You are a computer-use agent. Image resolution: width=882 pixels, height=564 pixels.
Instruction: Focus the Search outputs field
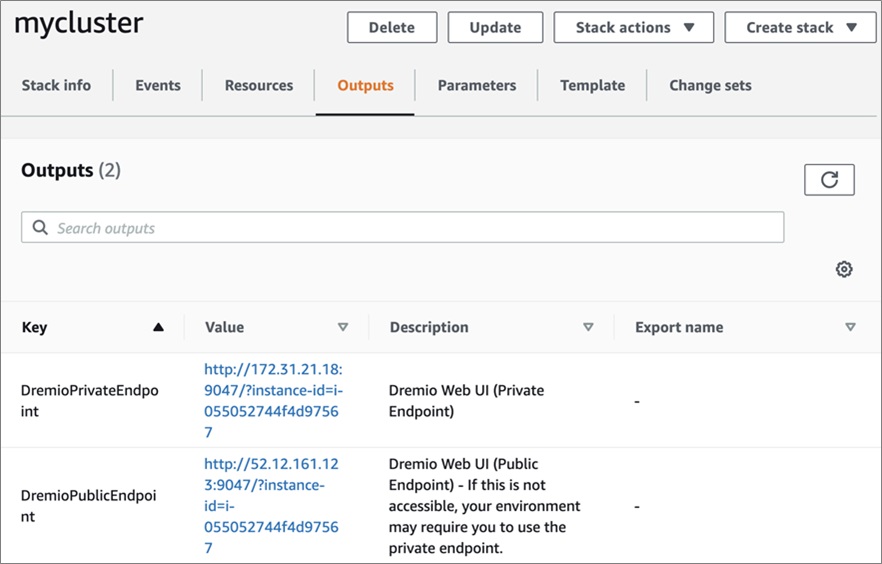click(x=403, y=227)
